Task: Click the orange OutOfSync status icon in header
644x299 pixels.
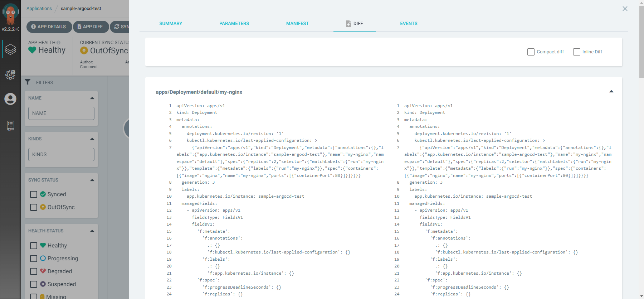Action: [x=84, y=50]
